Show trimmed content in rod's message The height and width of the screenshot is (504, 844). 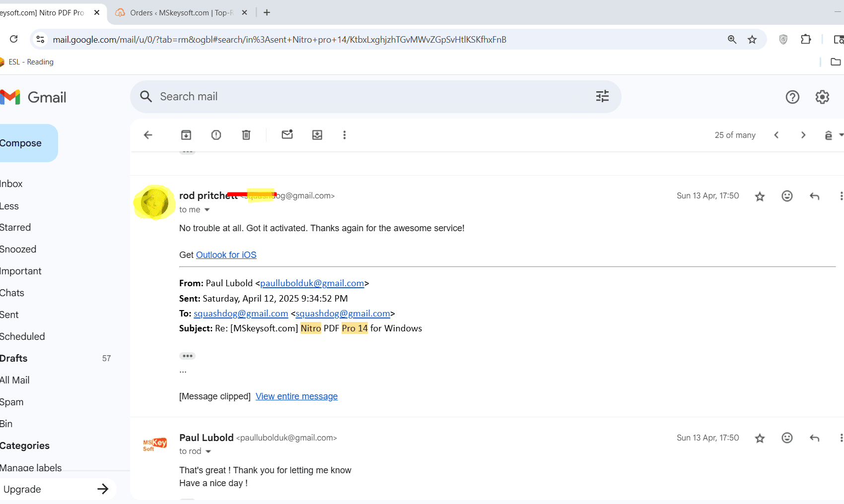click(187, 356)
